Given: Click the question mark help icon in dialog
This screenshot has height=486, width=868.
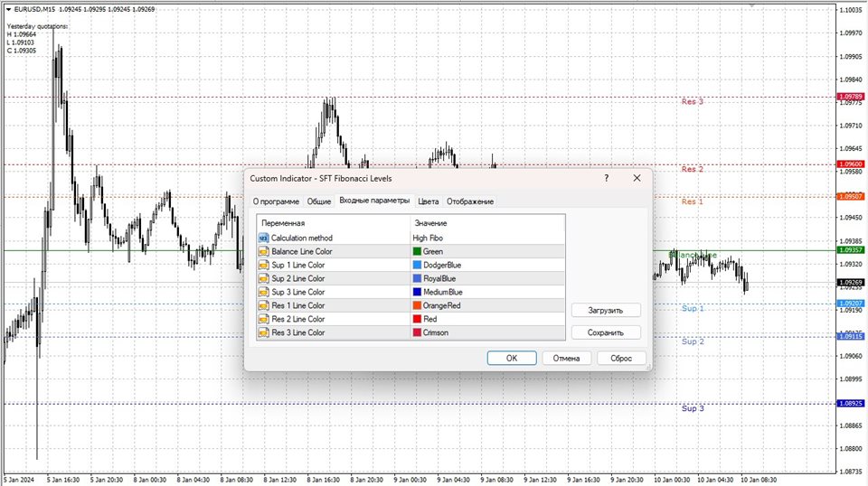Looking at the screenshot, I should pos(607,178).
